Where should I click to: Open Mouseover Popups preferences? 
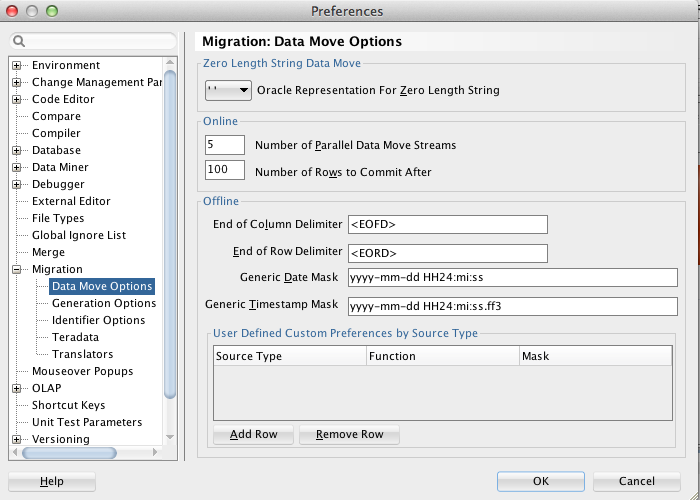[x=83, y=371]
